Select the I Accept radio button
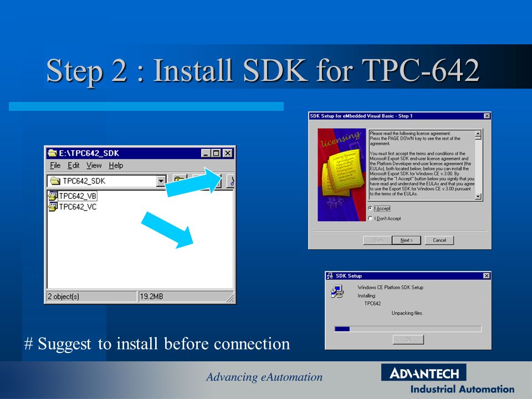This screenshot has height=399, width=532. tap(370, 208)
